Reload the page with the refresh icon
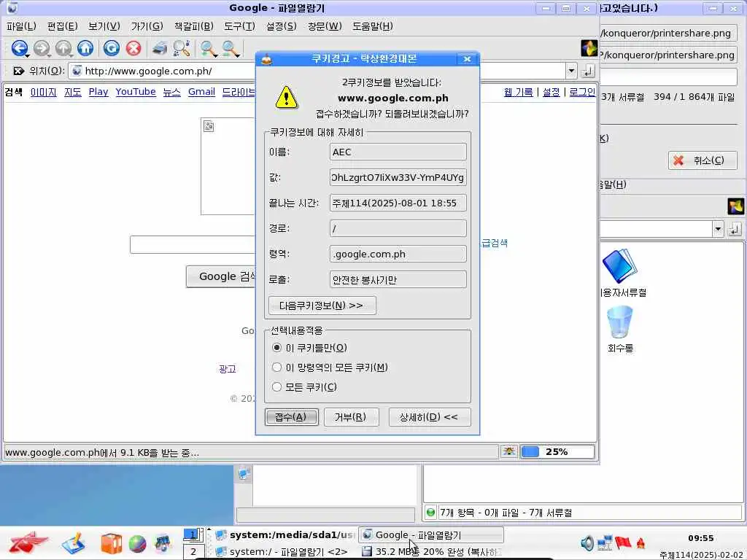This screenshot has height=560, width=747. (x=112, y=48)
